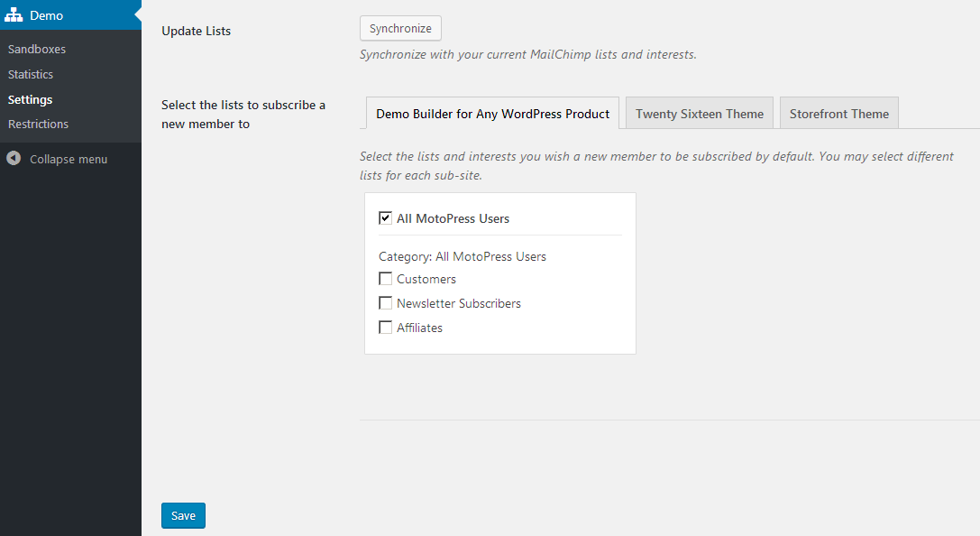The height and width of the screenshot is (536, 980).
Task: Uncheck the All MotoPress Users checkbox
Action: tap(386, 218)
